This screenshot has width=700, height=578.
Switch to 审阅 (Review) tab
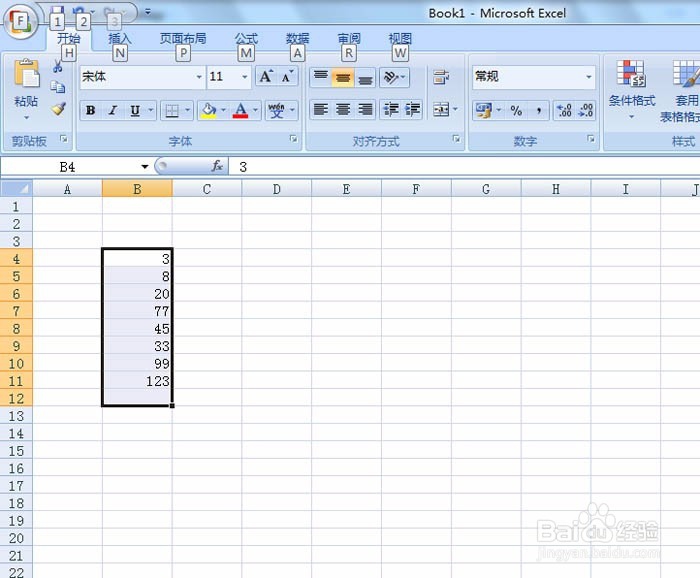click(349, 38)
